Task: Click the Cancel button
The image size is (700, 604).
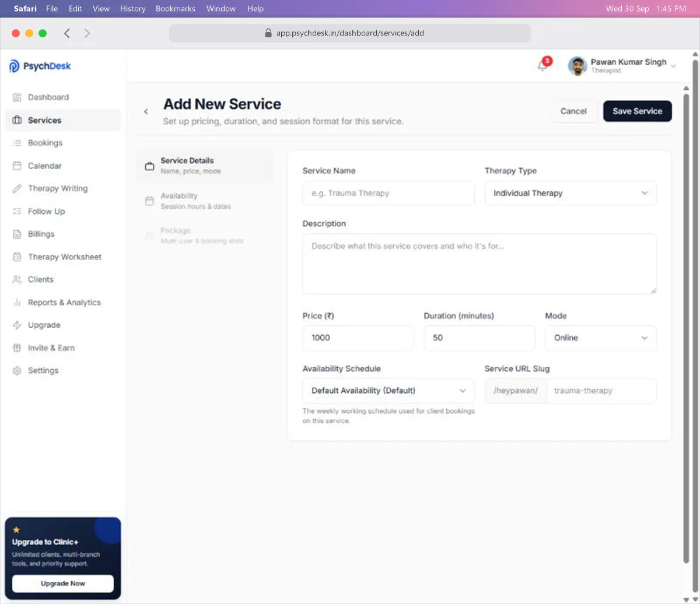Action: point(573,111)
